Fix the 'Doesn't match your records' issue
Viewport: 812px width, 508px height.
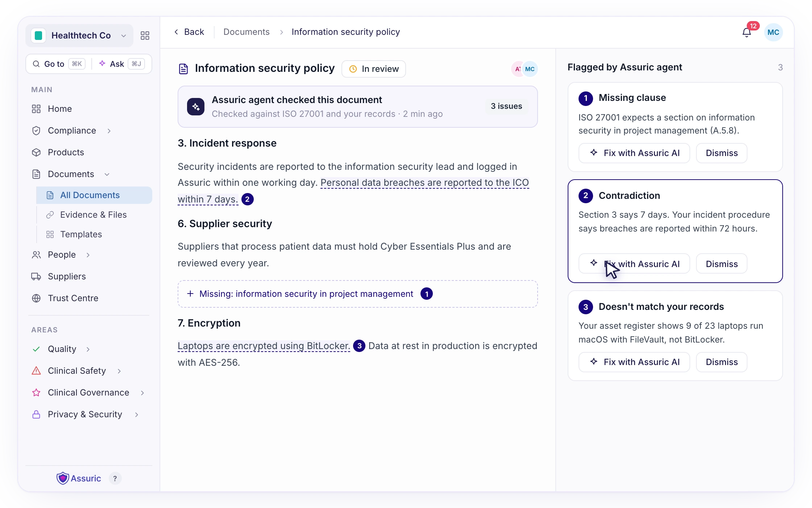(x=634, y=362)
